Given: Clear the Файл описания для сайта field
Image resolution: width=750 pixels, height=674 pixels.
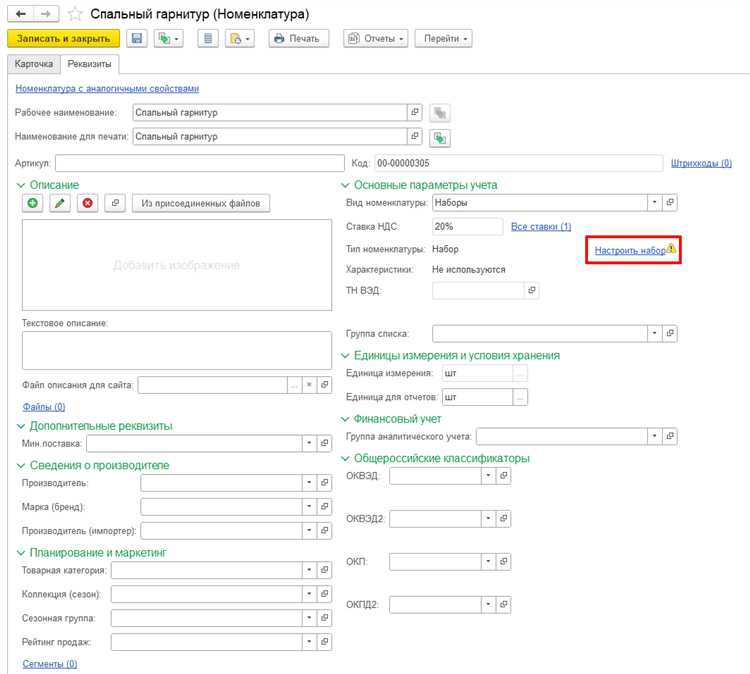Looking at the screenshot, I should [x=309, y=385].
